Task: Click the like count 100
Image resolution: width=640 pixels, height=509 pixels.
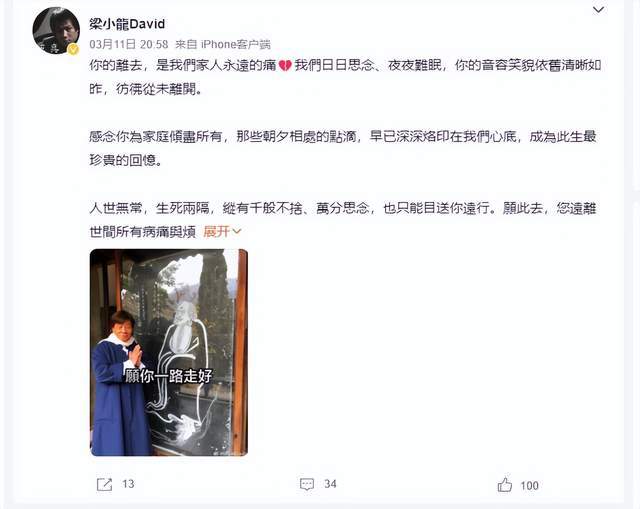Action: [x=529, y=485]
